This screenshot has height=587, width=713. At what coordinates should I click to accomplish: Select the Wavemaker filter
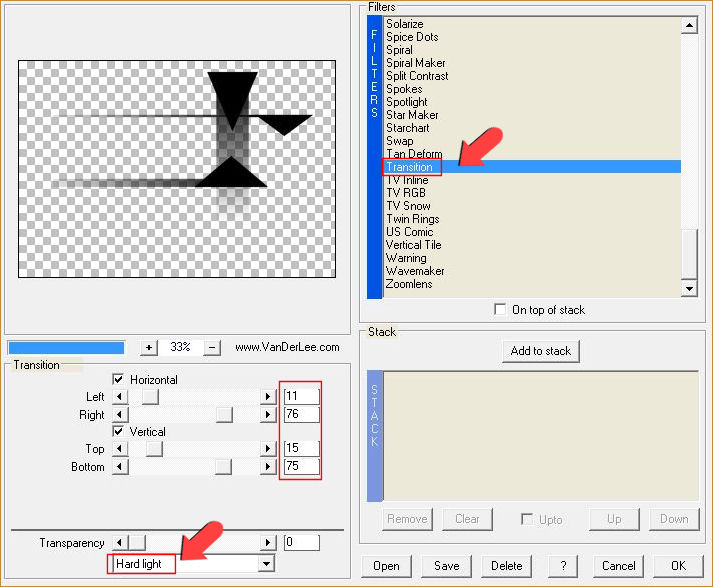pyautogui.click(x=415, y=271)
